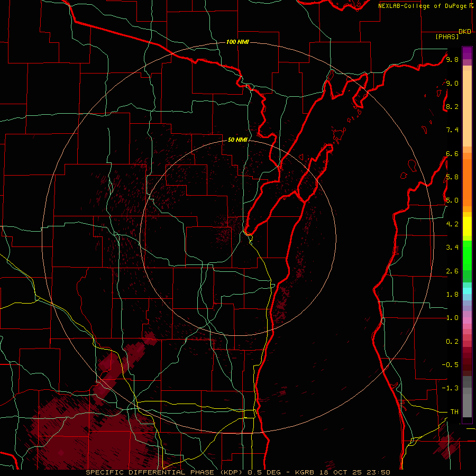This screenshot has height=476, width=476.
Task: Click the -1.3 value on color scale
Action: pyautogui.click(x=450, y=388)
